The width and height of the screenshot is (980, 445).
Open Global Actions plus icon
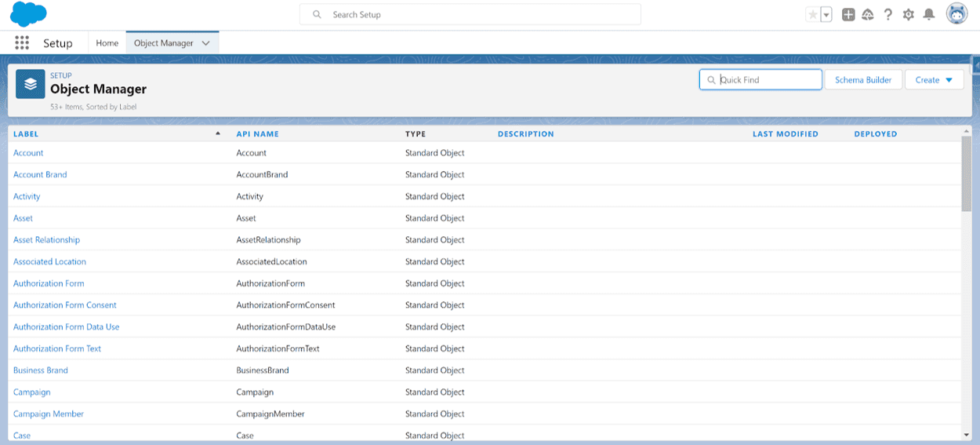tap(848, 14)
